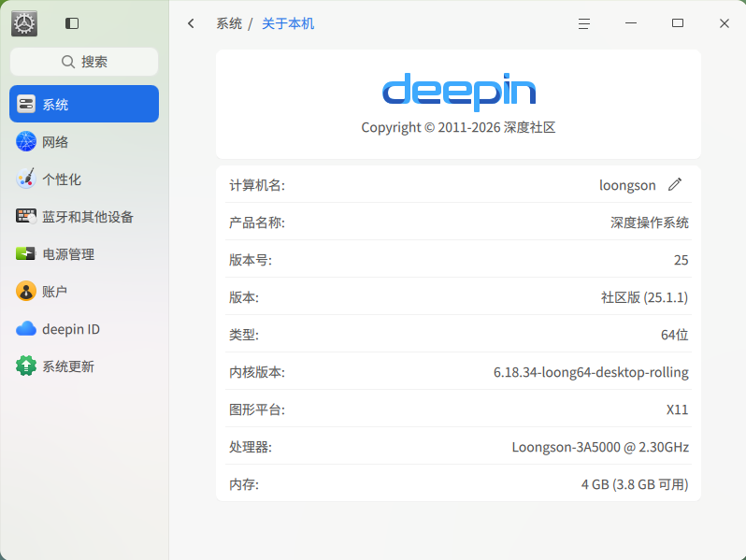Click edition value 社区版 (25.1.1)

click(645, 297)
